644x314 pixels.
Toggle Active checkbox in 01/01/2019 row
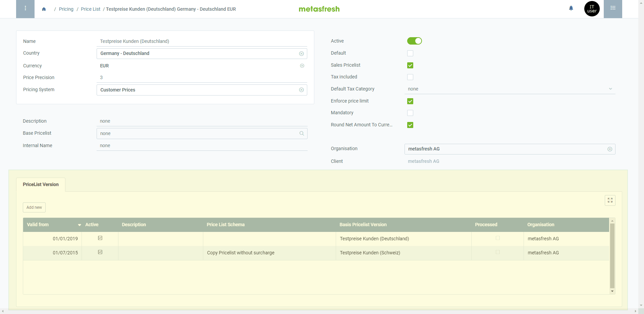[x=100, y=238]
